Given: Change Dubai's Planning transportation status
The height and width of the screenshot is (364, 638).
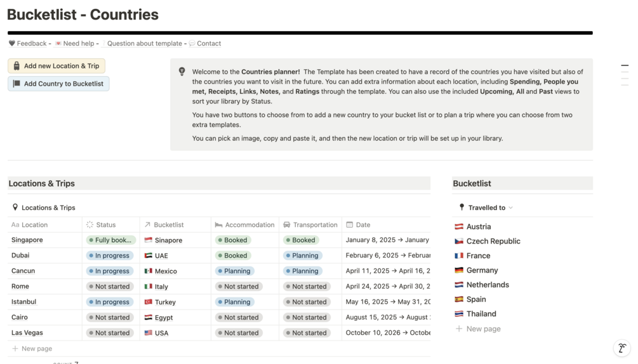Looking at the screenshot, I should pos(302,256).
